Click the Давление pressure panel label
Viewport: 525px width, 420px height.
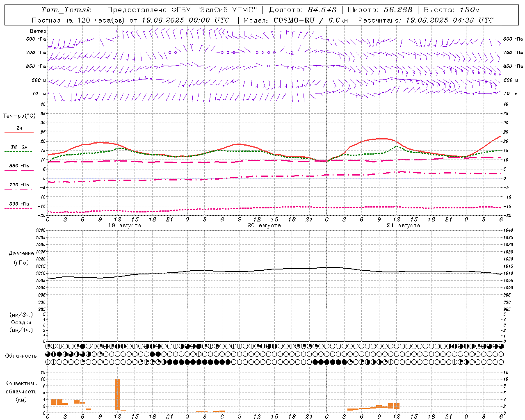coord(21,253)
